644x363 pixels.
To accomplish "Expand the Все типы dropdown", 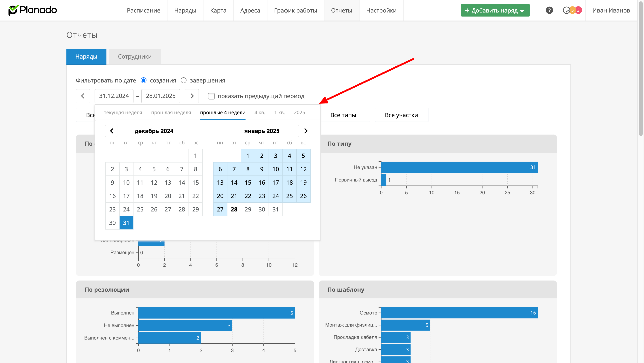I will pyautogui.click(x=345, y=115).
